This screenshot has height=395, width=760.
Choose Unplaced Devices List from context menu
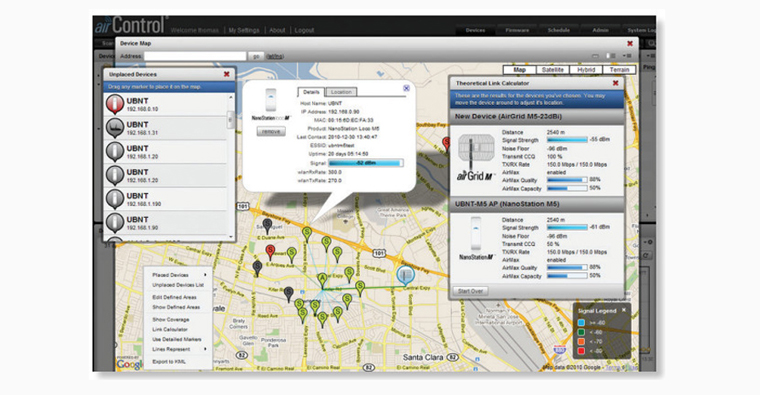(x=178, y=285)
